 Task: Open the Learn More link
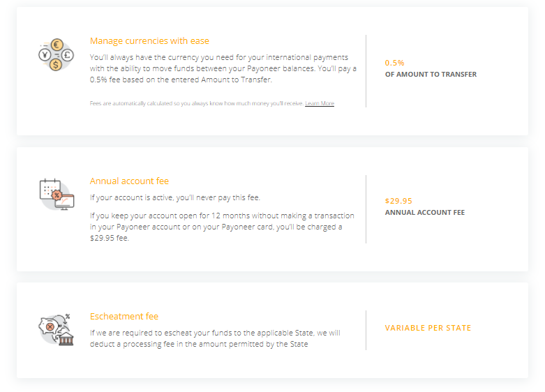click(x=320, y=103)
